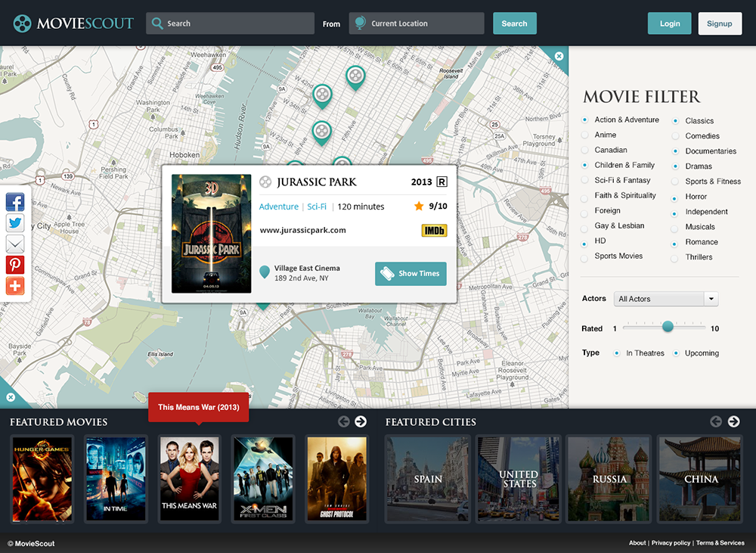Viewport: 756px width, 553px height.
Task: Click the globe icon beside Current Location
Action: pyautogui.click(x=360, y=23)
